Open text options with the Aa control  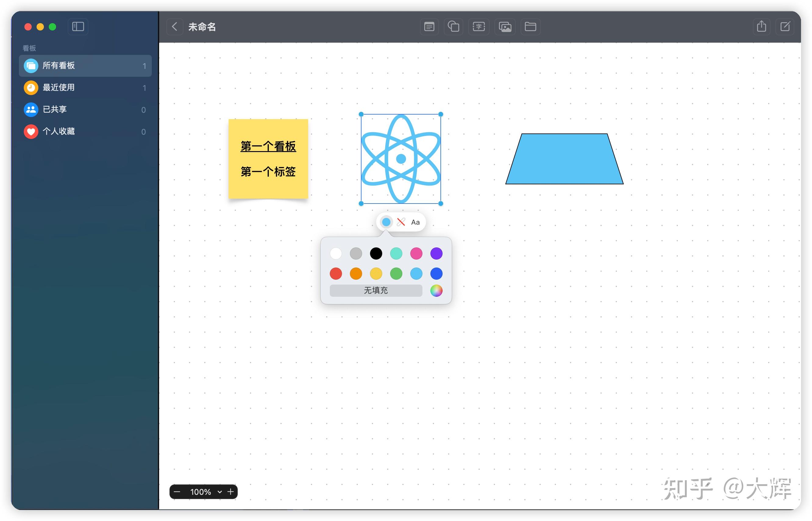pos(415,222)
